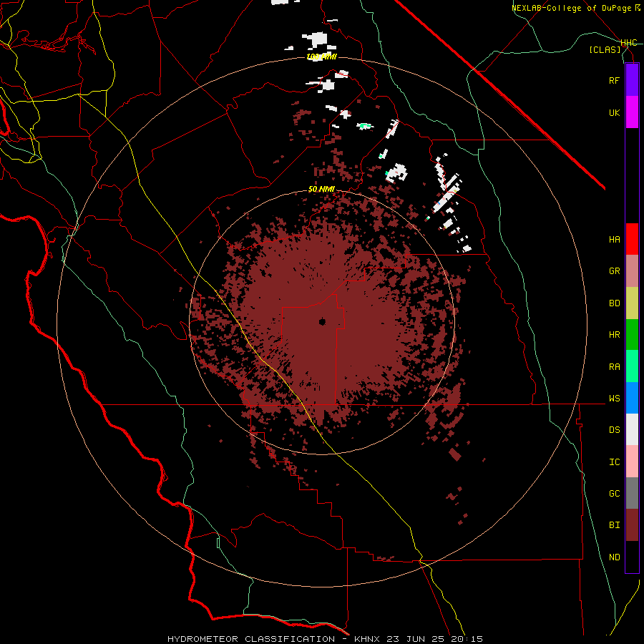Click the WS legend label

pyautogui.click(x=614, y=399)
